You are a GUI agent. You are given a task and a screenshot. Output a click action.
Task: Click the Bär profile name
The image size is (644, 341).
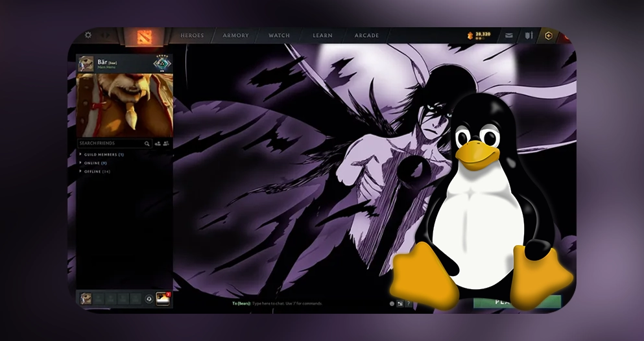tap(102, 62)
